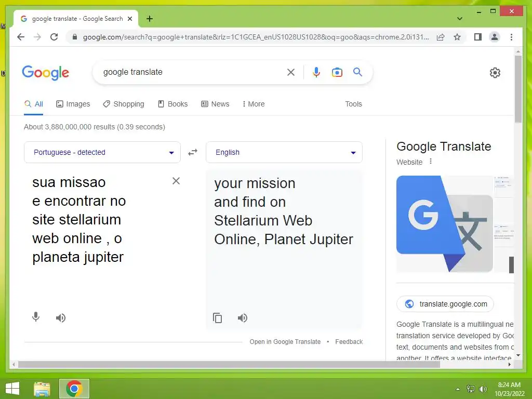Click the forward navigation arrow
This screenshot has height=399, width=532.
37,37
